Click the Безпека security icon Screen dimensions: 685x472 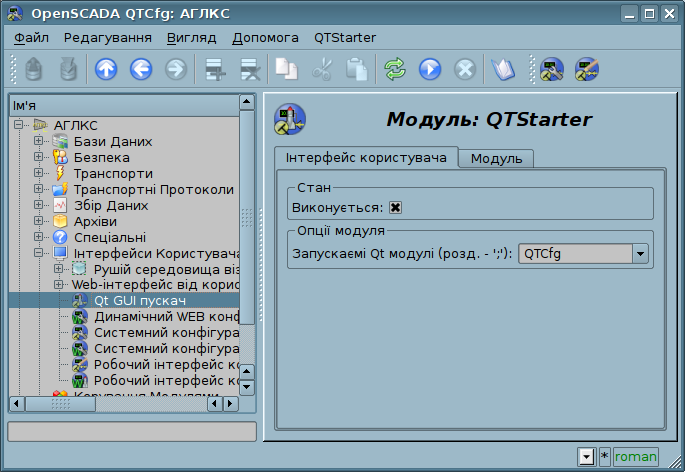tap(60, 157)
